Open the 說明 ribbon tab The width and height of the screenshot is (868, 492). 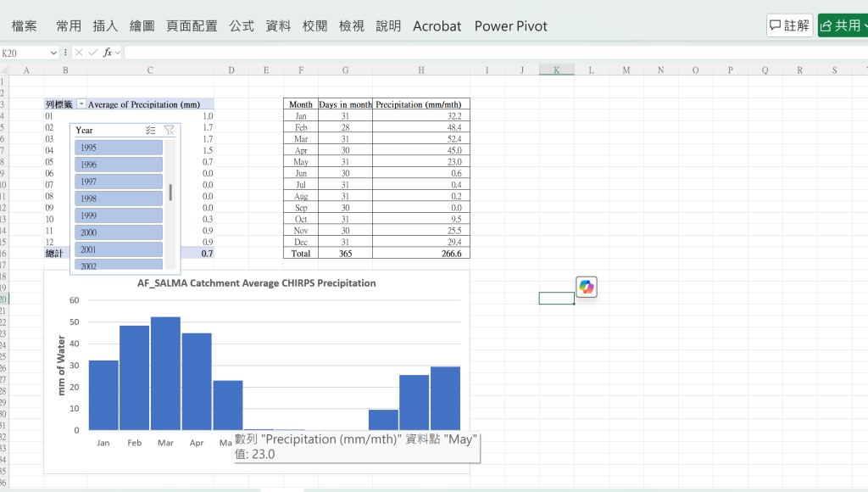click(x=388, y=26)
